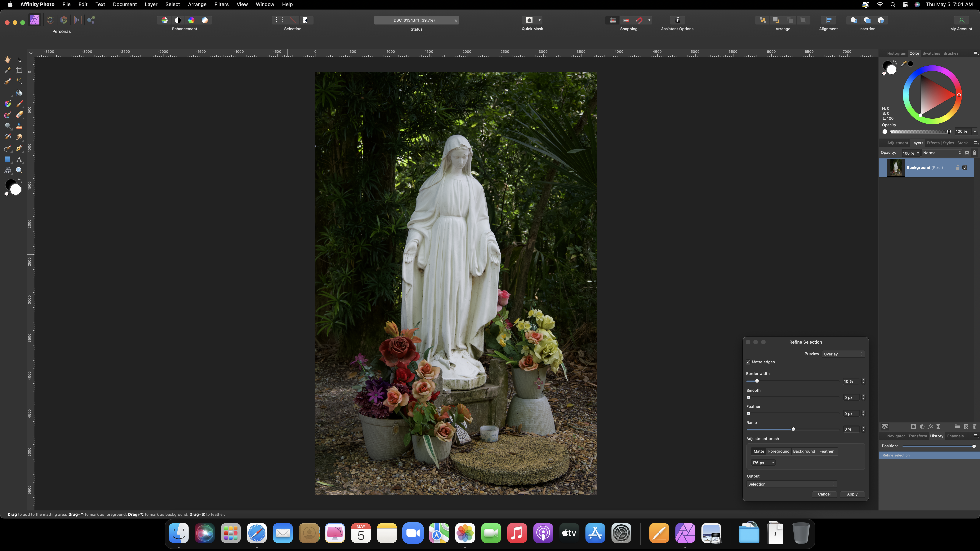Click Apply in Refine Selection dialog

click(852, 494)
